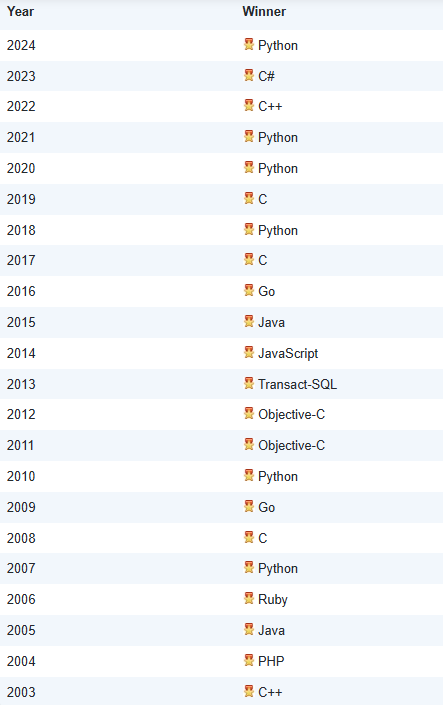
Task: Click the Java winner text for 2005
Action: [271, 630]
